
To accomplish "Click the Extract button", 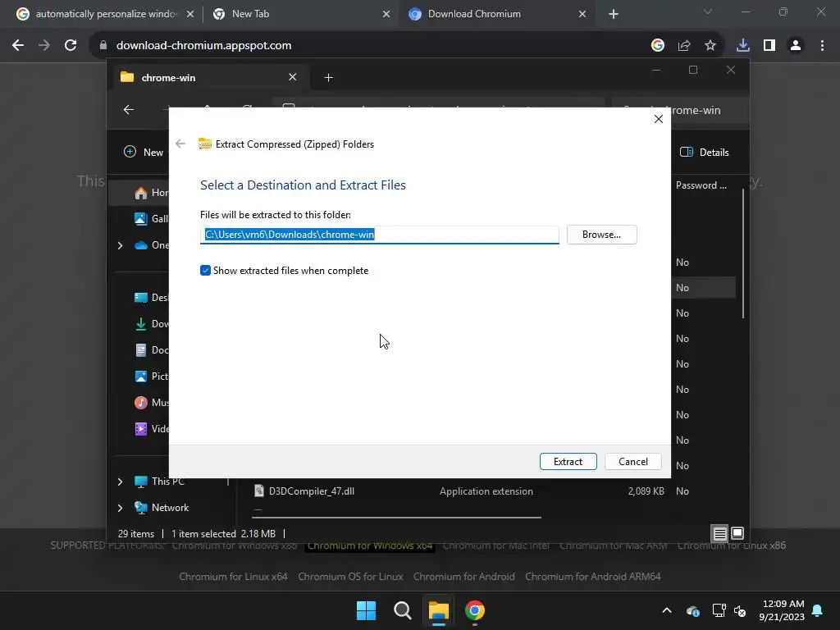I will (x=568, y=461).
